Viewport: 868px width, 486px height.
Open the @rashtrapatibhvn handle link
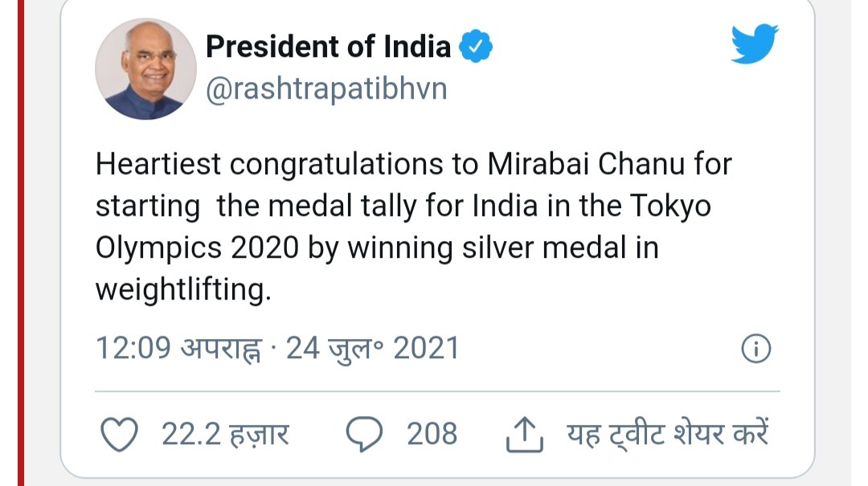click(x=326, y=89)
